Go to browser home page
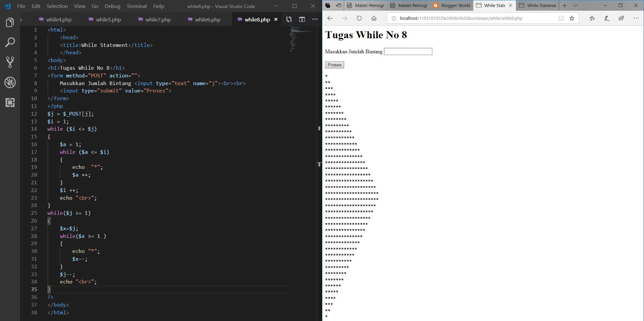The width and height of the screenshot is (644, 321). point(374,18)
